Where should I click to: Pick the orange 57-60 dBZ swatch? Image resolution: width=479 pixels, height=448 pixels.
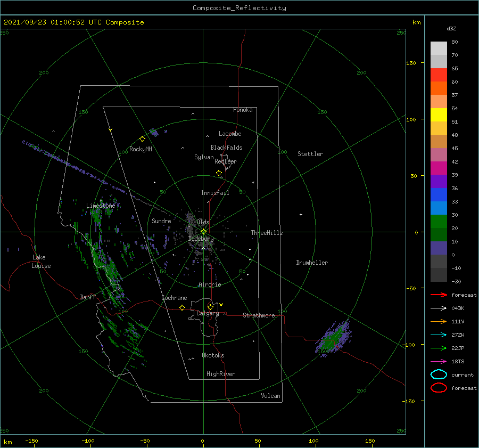tap(439, 88)
